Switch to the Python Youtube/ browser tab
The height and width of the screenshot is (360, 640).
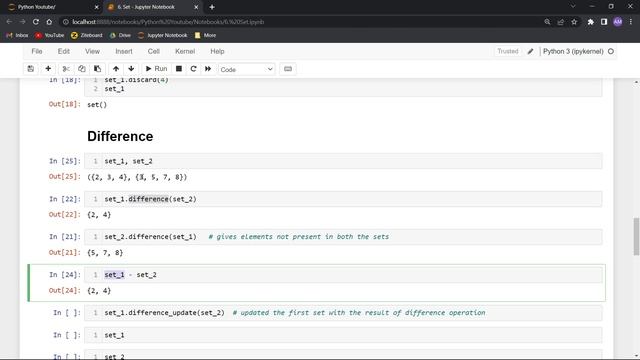[53, 7]
